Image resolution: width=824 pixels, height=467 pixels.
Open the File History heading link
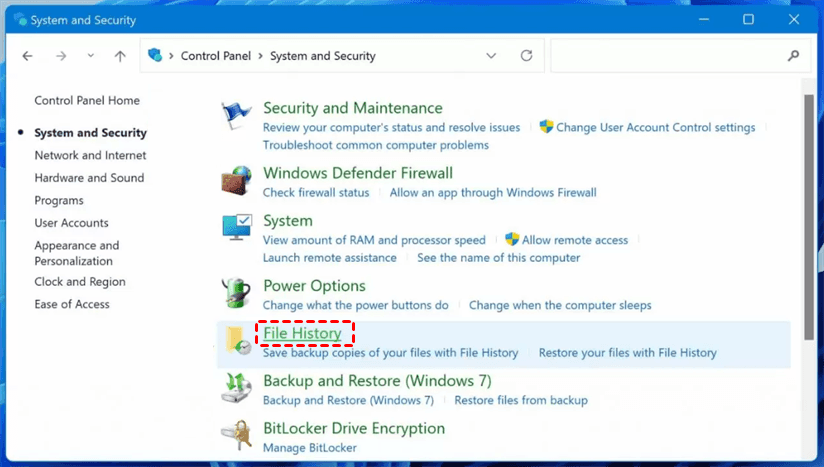pyautogui.click(x=303, y=334)
